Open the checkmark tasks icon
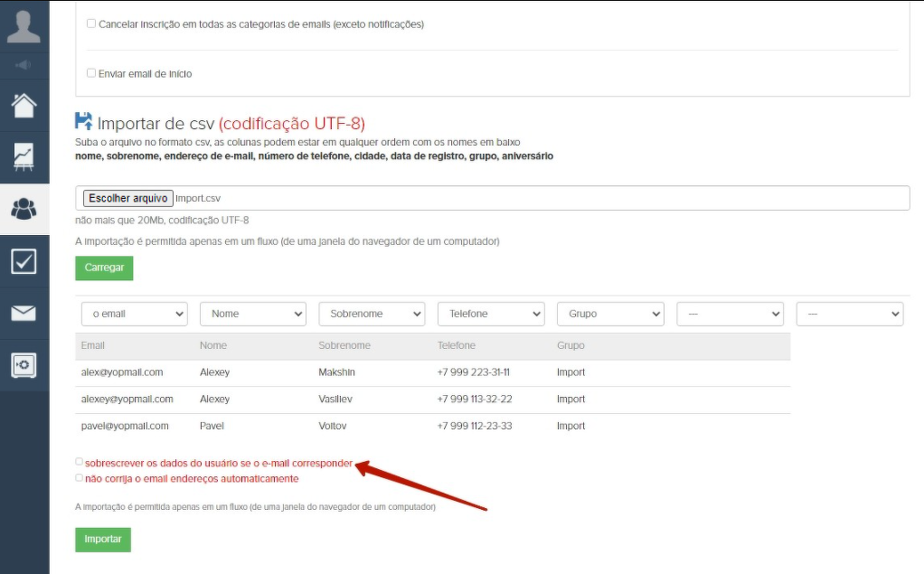Image resolution: width=924 pixels, height=574 pixels. [24, 261]
